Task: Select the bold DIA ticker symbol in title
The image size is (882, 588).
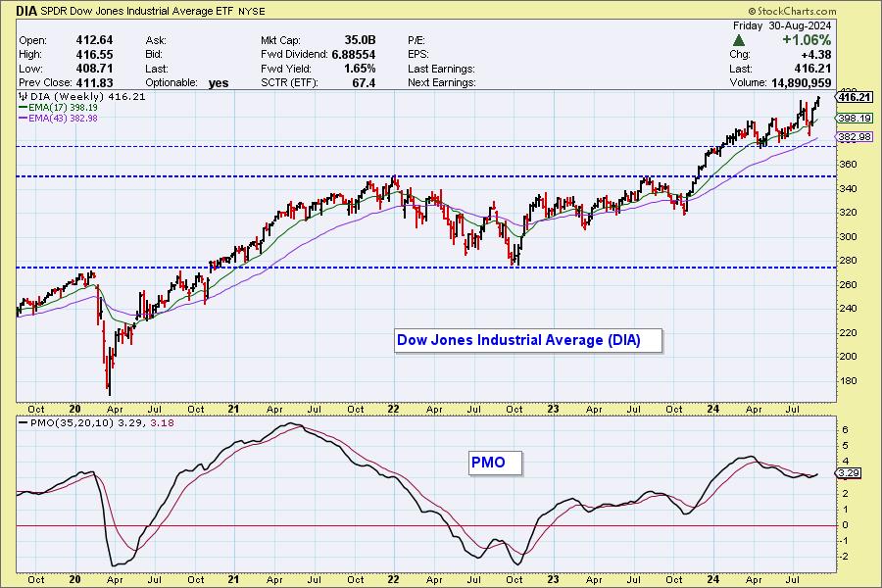Action: pyautogui.click(x=25, y=10)
